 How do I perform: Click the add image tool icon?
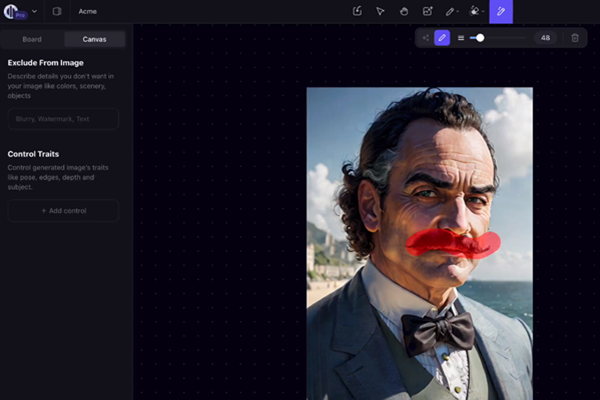point(428,11)
